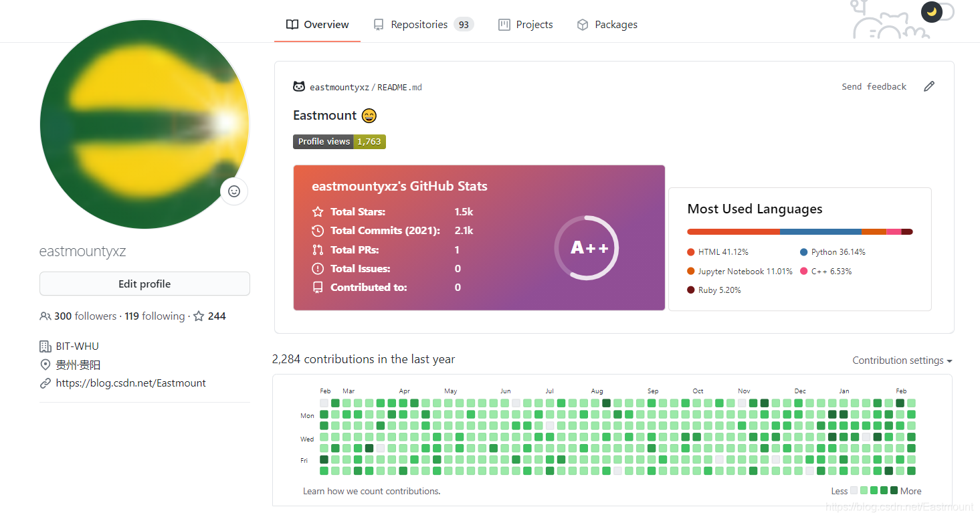Image resolution: width=980 pixels, height=519 pixels.
Task: Click the smiley set-status icon on avatar
Action: (x=234, y=191)
